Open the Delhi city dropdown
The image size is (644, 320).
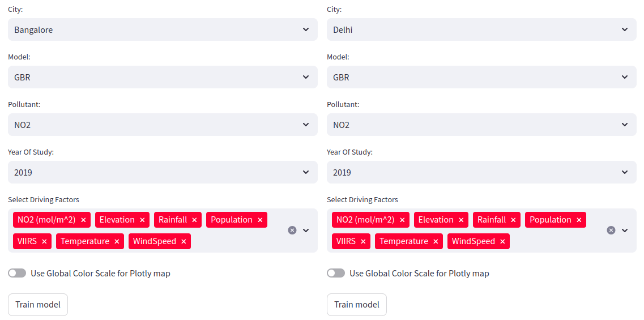(x=481, y=29)
